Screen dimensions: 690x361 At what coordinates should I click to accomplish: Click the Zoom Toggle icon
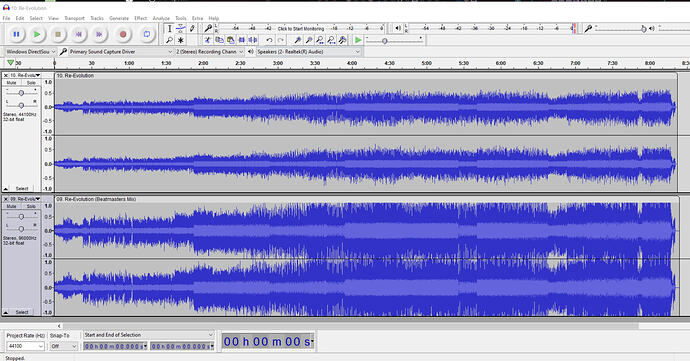tap(342, 40)
